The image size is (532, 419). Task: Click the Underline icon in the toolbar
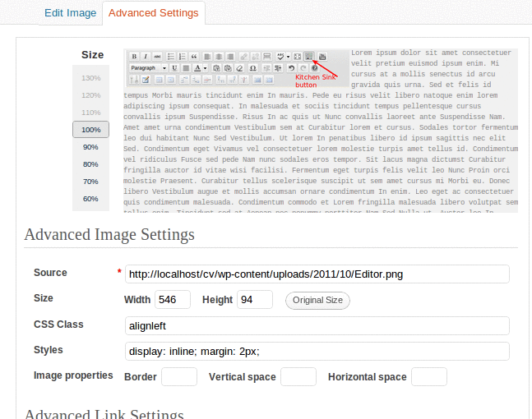click(x=174, y=67)
